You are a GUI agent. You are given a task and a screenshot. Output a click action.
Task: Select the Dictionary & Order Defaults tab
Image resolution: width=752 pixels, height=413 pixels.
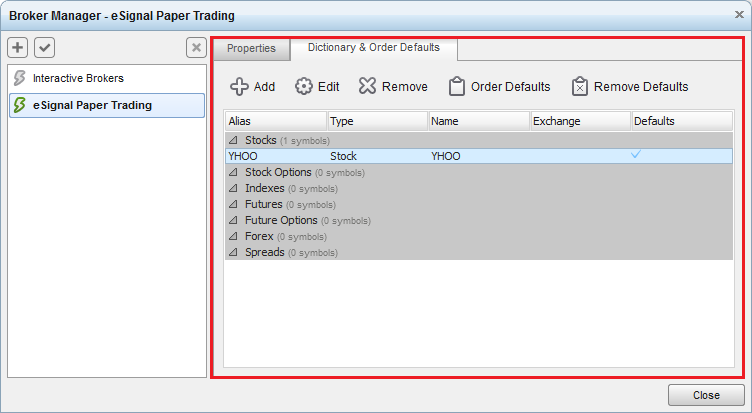pyautogui.click(x=373, y=48)
